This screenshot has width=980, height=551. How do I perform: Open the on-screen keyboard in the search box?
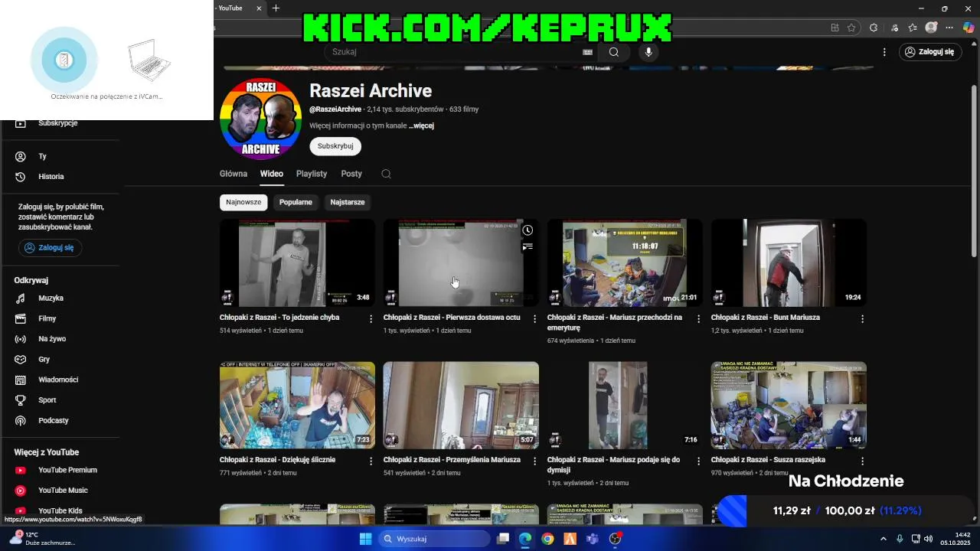587,52
